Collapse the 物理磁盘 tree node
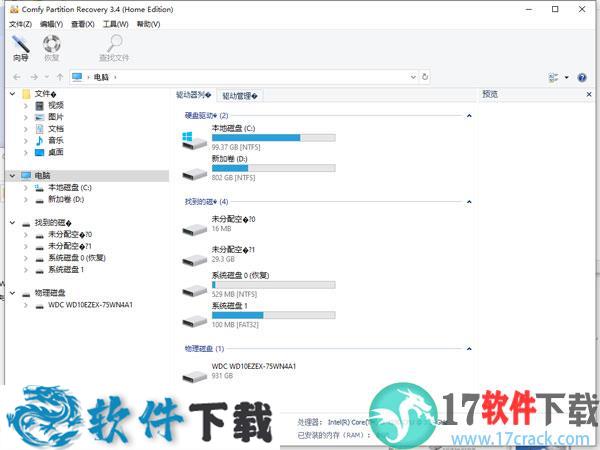Viewport: 600px width, 450px height. 13,293
